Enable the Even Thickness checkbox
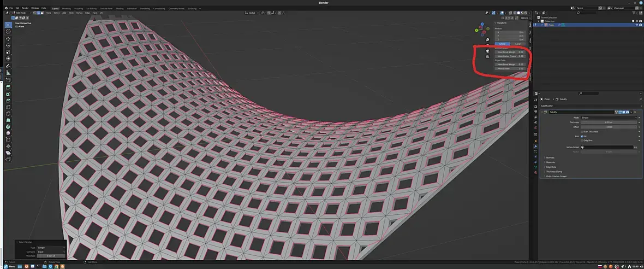The image size is (644, 269). pyautogui.click(x=582, y=132)
